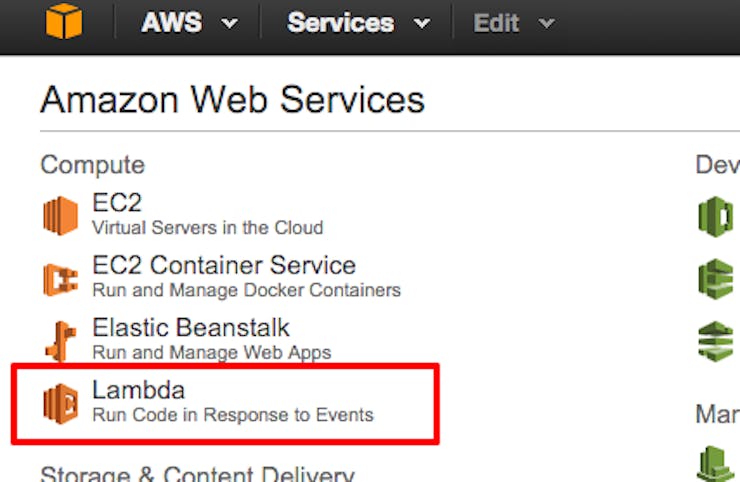Click the orange AWS cube logo

coord(64,21)
